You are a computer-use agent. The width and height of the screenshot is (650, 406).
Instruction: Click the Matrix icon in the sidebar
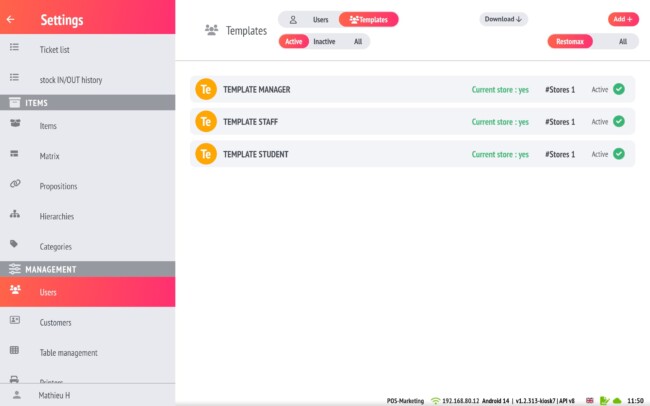15,153
